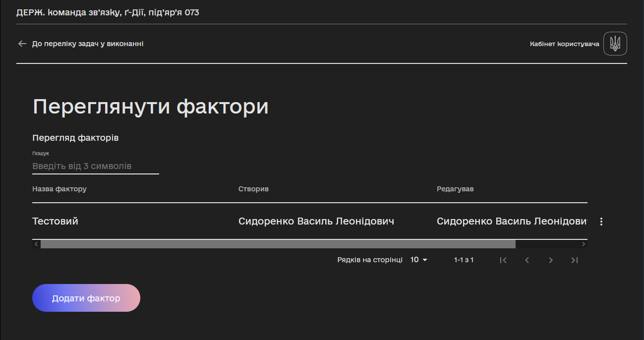The height and width of the screenshot is (340, 644).
Task: Click column header Редагував
Action: (x=455, y=189)
